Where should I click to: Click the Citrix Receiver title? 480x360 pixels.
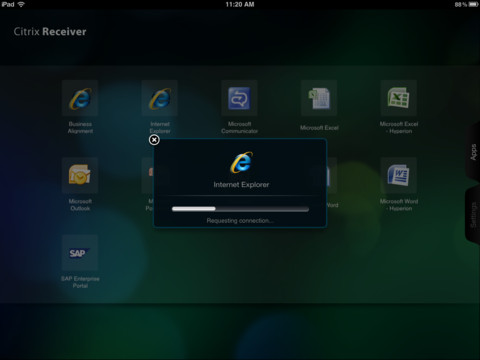click(50, 32)
